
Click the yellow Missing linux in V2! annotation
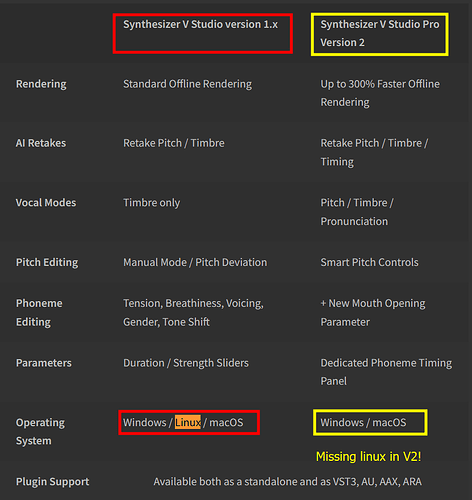click(x=369, y=456)
